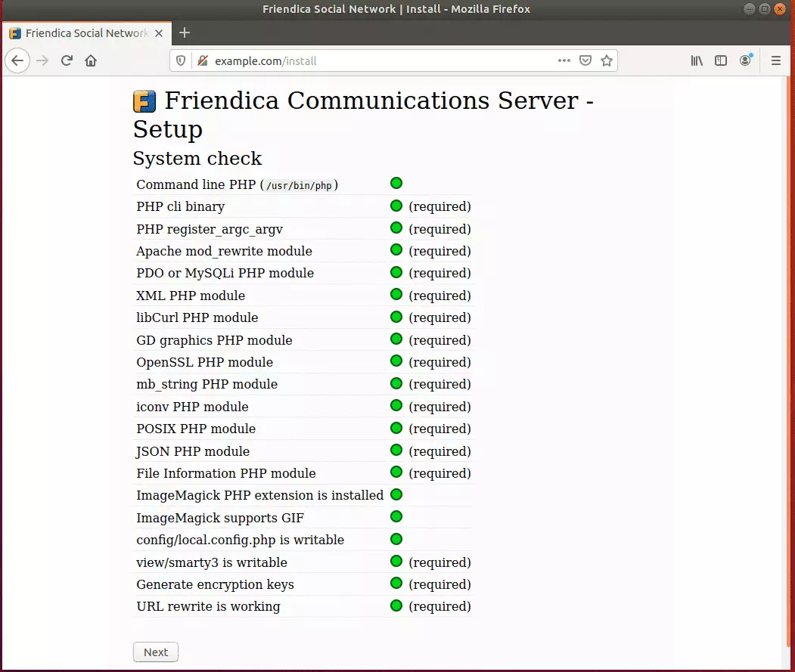Click the 'XML PHP module' label
795x672 pixels.
click(191, 296)
